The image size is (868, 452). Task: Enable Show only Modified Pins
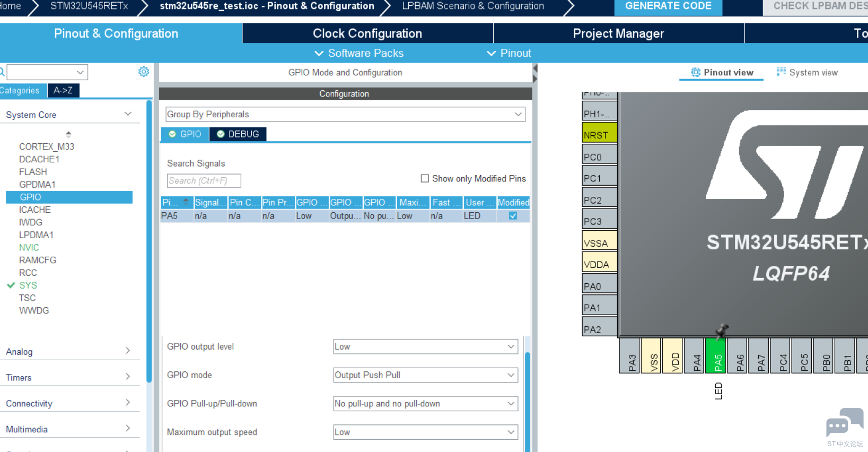pos(425,179)
